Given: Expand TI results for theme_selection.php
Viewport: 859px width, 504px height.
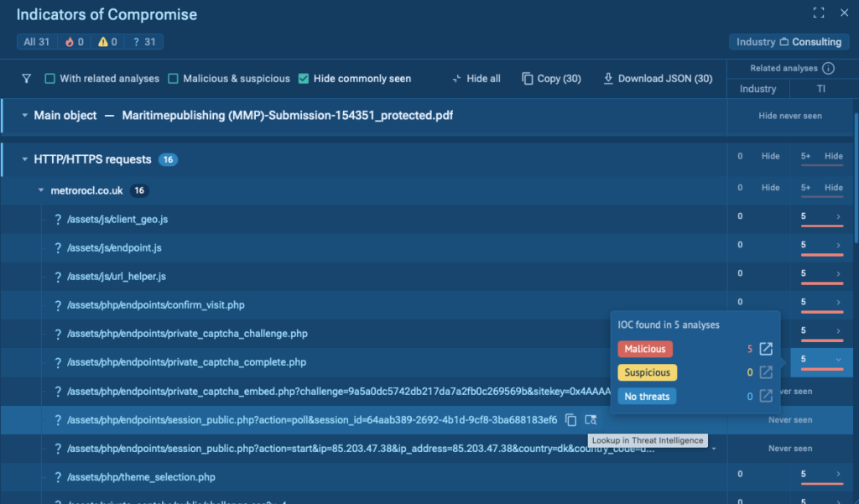Looking at the screenshot, I should (x=838, y=474).
